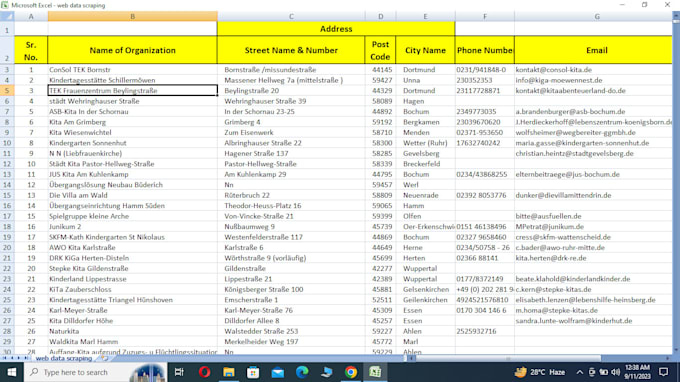This screenshot has height=382, width=680.
Task: Select the merged Address header cell
Action: [336, 29]
